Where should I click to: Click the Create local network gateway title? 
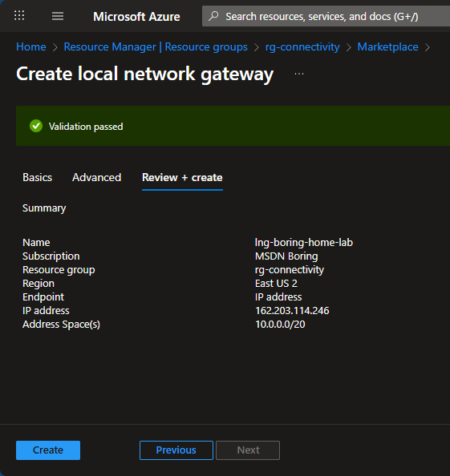tap(145, 74)
